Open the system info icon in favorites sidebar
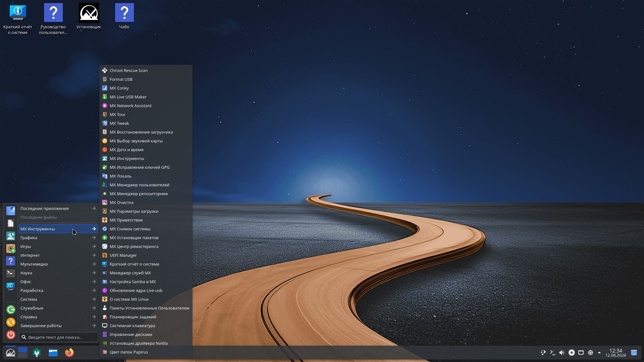The image size is (644, 362). [11, 286]
